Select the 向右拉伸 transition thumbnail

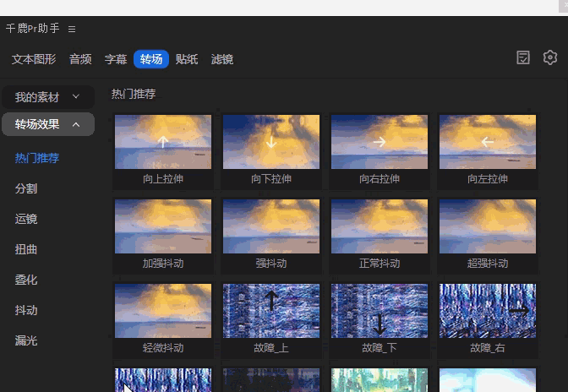[380, 142]
